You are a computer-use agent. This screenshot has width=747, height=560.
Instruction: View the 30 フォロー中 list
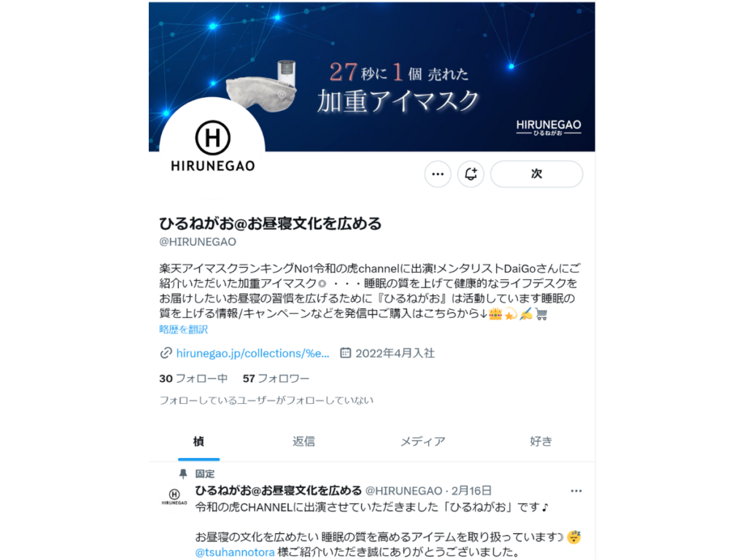(193, 378)
